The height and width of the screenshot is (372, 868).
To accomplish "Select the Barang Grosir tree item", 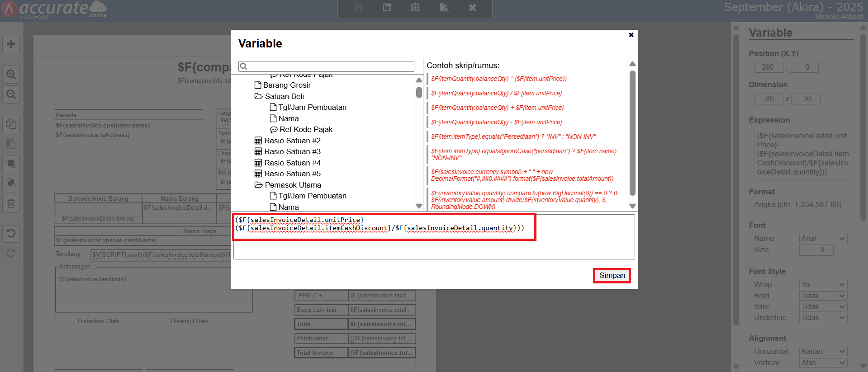I will [287, 85].
